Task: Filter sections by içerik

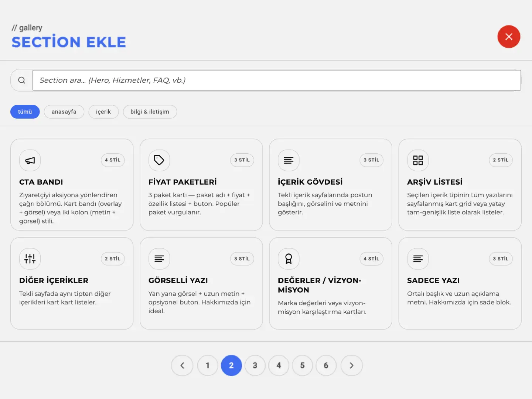Action: coord(103,112)
